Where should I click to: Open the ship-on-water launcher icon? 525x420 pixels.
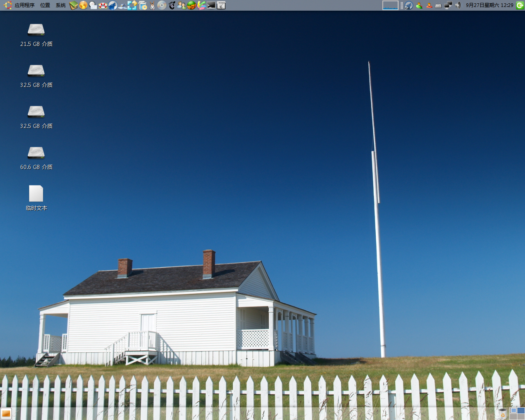point(123,5)
